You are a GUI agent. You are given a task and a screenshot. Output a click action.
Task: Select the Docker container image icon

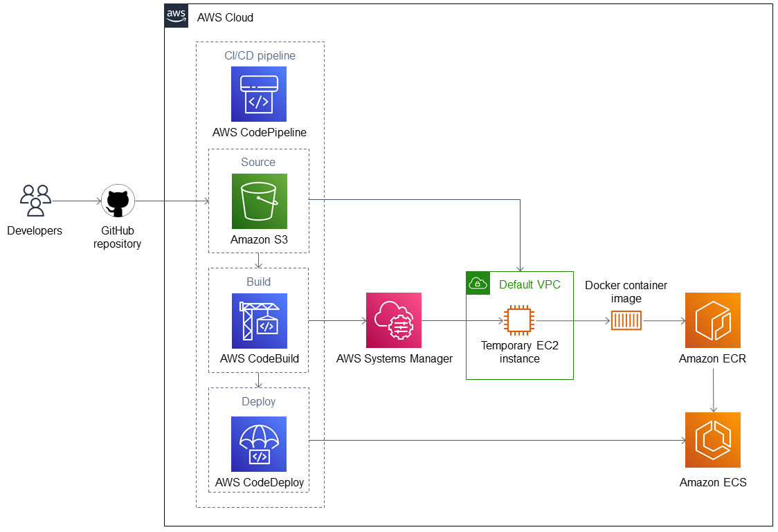(x=626, y=320)
